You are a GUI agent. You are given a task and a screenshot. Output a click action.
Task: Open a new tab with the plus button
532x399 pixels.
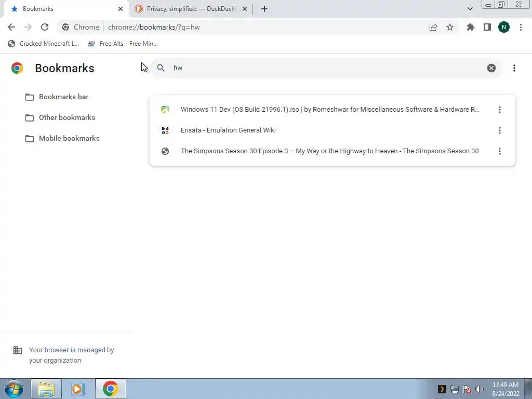coord(264,9)
